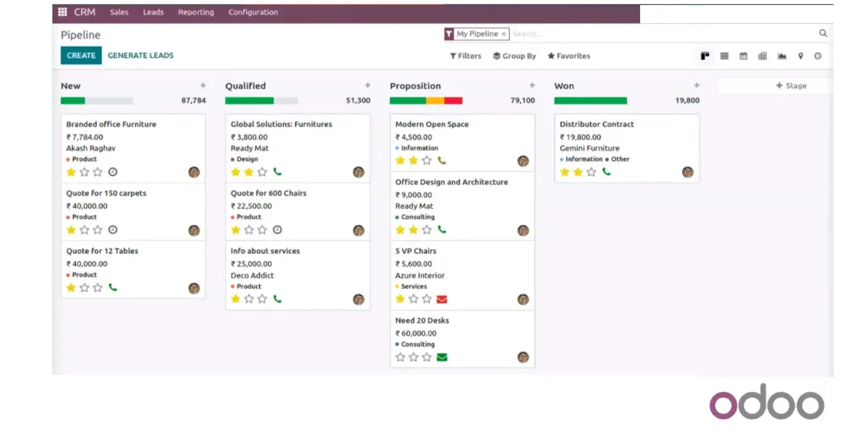Open the apps grid menu icon
The width and height of the screenshot is (868, 434).
click(x=63, y=12)
